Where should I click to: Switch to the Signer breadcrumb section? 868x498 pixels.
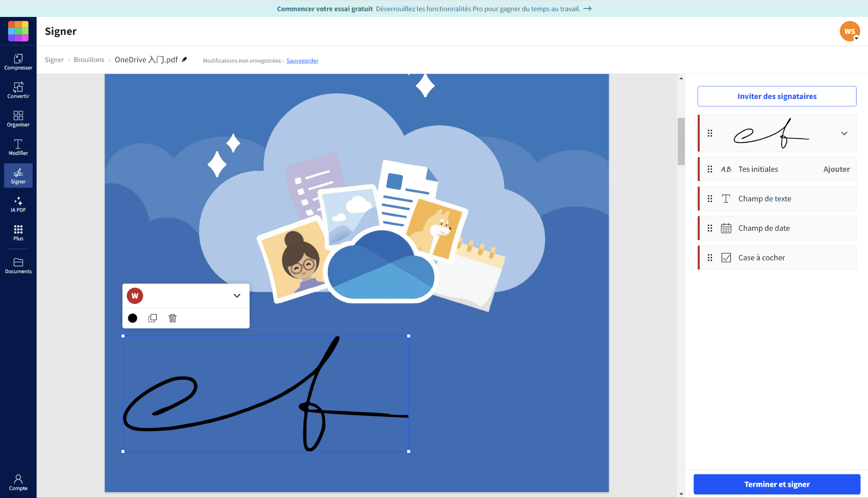tap(54, 59)
